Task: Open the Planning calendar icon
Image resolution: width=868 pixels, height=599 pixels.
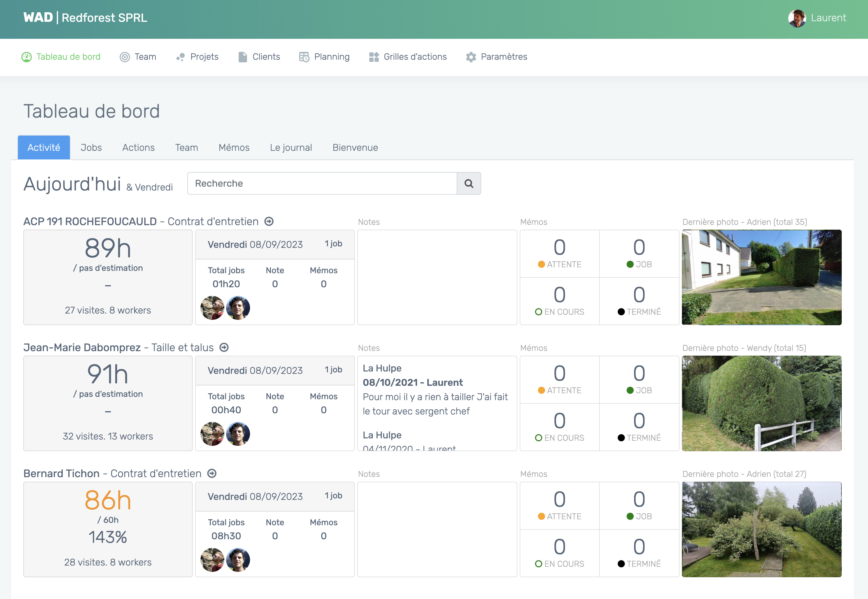Action: (304, 57)
